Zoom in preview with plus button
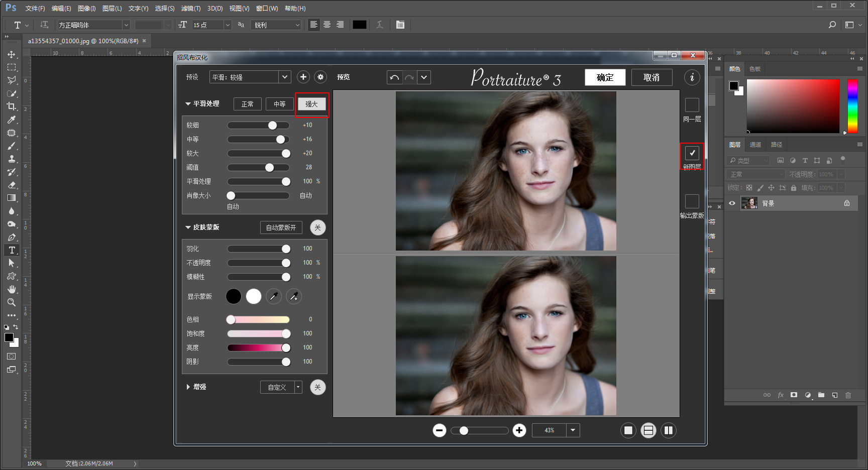The height and width of the screenshot is (470, 868). (x=519, y=430)
